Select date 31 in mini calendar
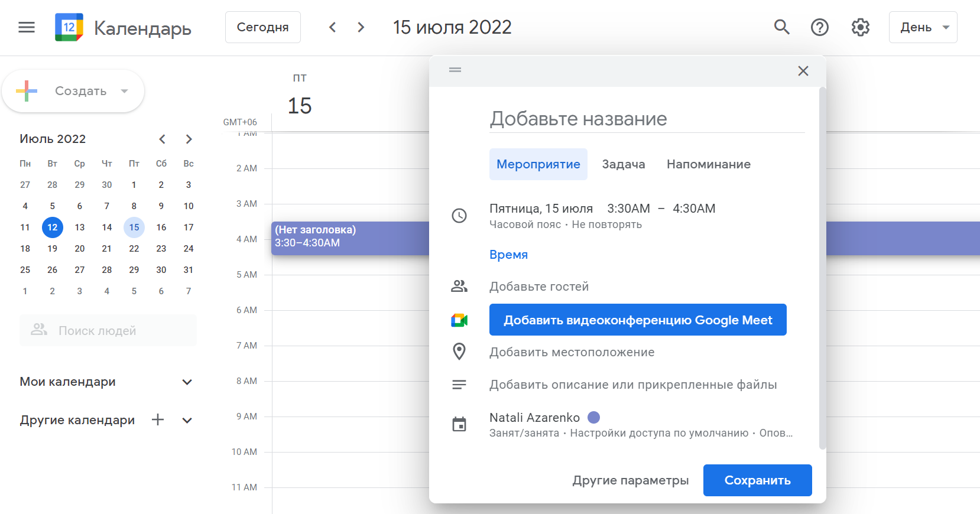The image size is (980, 514). pyautogui.click(x=189, y=270)
